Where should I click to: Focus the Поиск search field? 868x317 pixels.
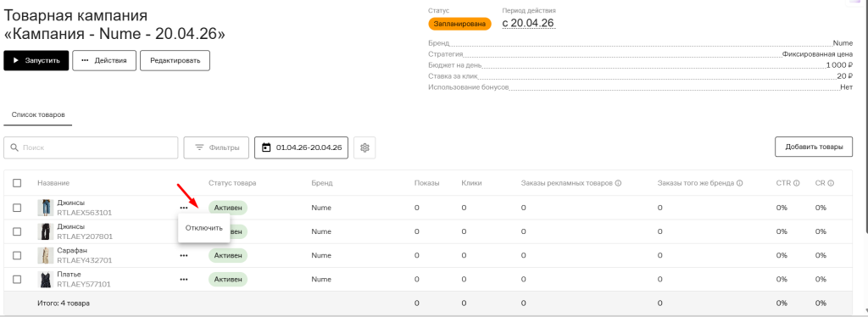click(91, 147)
